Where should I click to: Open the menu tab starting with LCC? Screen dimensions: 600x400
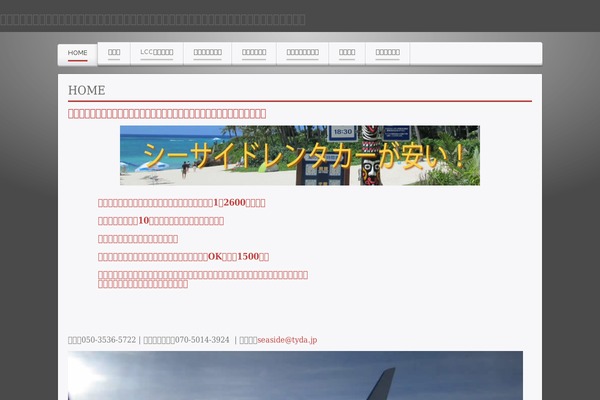(x=157, y=53)
